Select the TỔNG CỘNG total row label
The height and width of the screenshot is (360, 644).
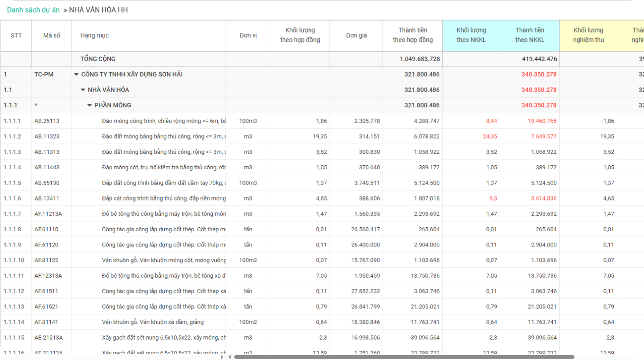click(x=98, y=59)
